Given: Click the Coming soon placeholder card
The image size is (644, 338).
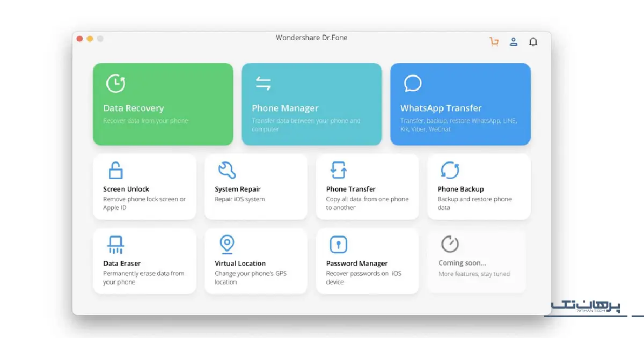Looking at the screenshot, I should pos(477,261).
